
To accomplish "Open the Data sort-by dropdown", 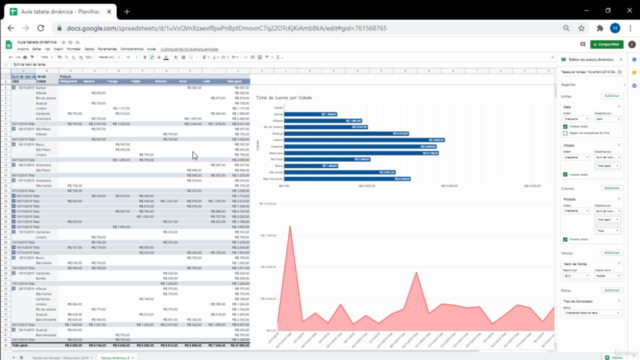I will point(608,119).
